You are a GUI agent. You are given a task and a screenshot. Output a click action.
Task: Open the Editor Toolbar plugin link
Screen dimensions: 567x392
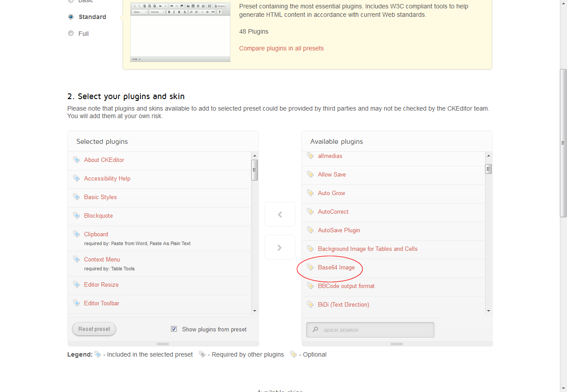point(101,303)
